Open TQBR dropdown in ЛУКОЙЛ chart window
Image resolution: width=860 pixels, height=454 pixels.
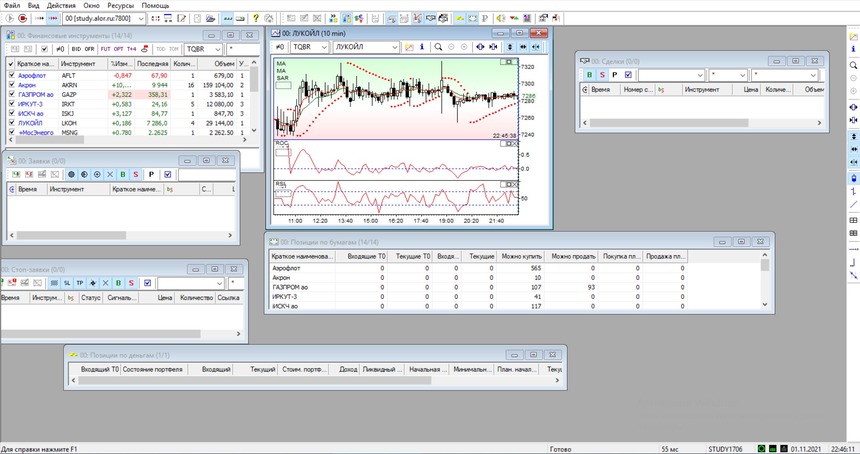point(309,47)
